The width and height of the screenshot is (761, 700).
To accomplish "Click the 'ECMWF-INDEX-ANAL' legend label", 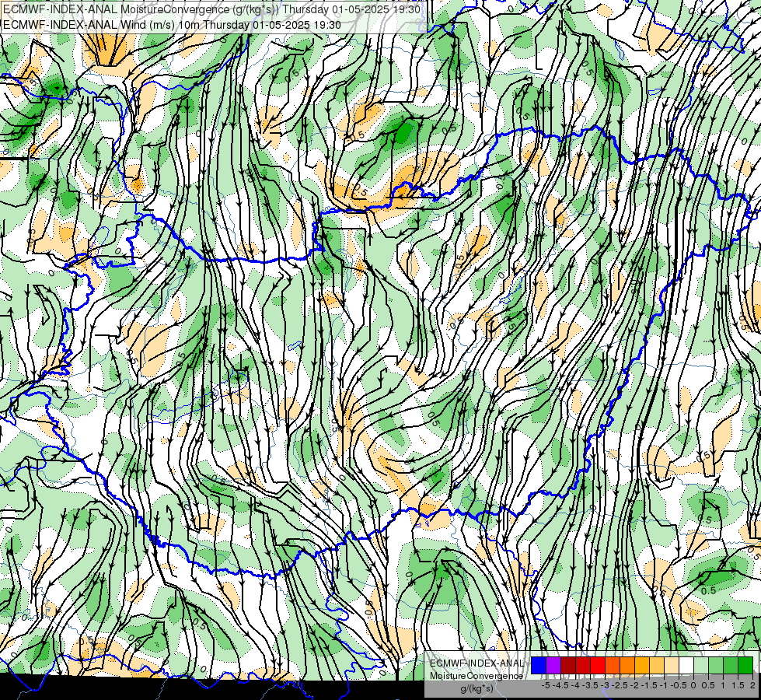I will pos(476,663).
